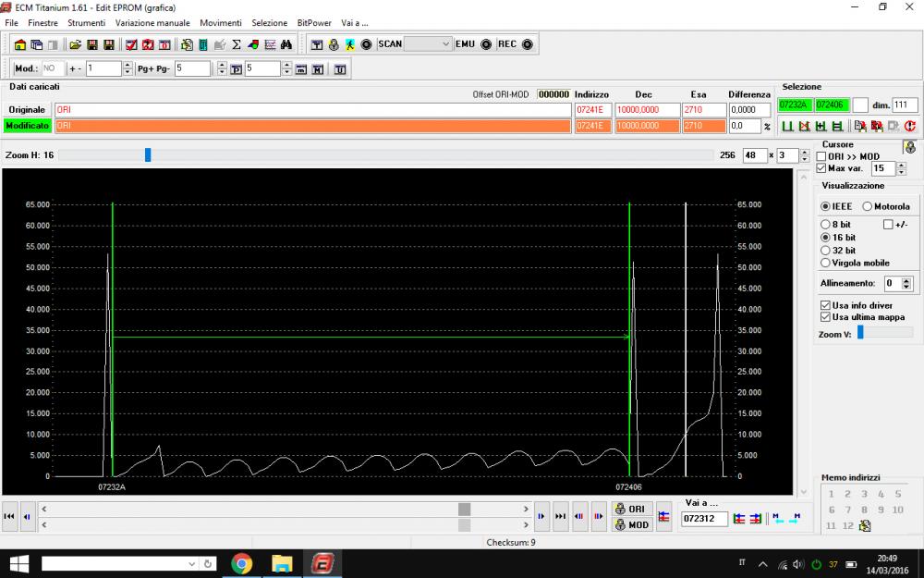Viewport: 924px width, 578px height.
Task: Click the U button in Mod toolbar
Action: (x=340, y=69)
